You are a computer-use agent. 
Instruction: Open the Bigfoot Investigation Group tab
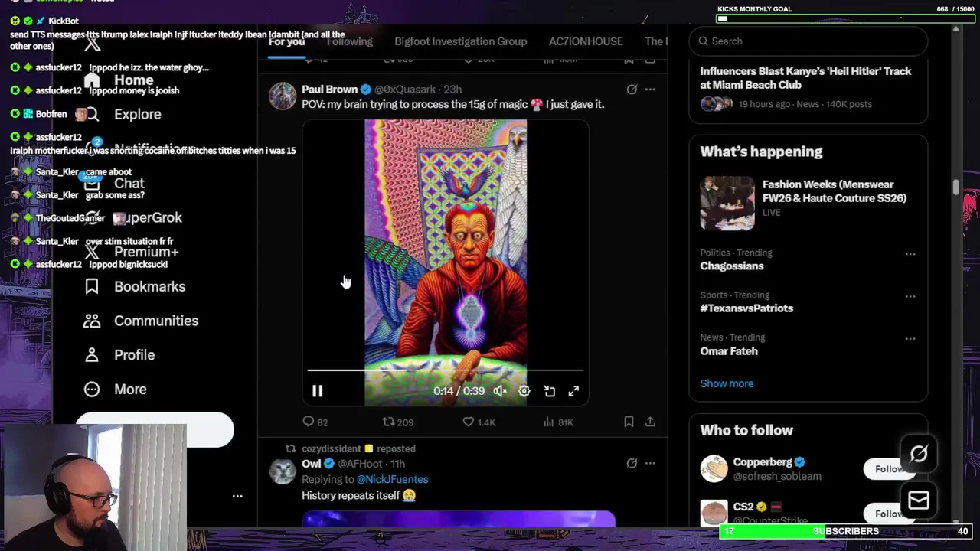(x=461, y=41)
